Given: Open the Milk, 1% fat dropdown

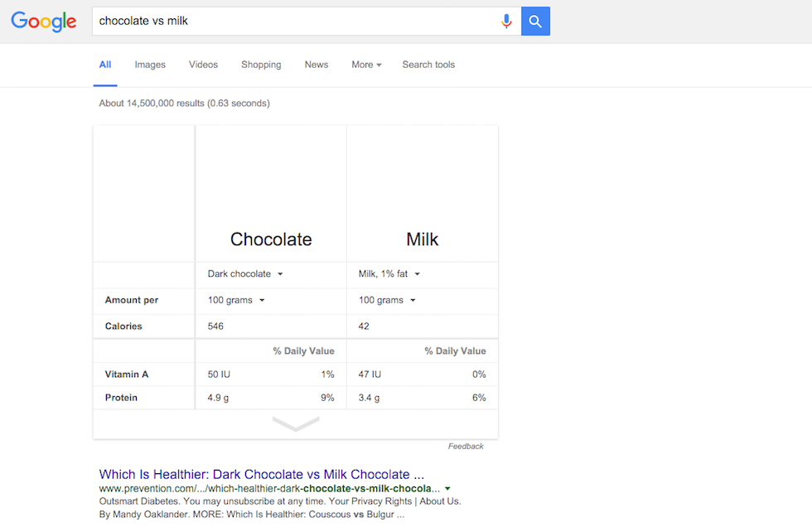Looking at the screenshot, I should click(x=389, y=274).
